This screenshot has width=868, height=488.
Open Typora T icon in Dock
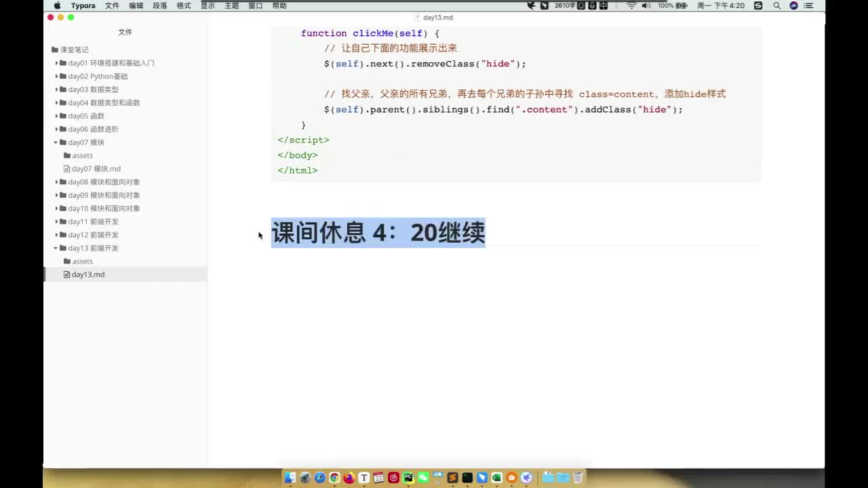(x=364, y=478)
